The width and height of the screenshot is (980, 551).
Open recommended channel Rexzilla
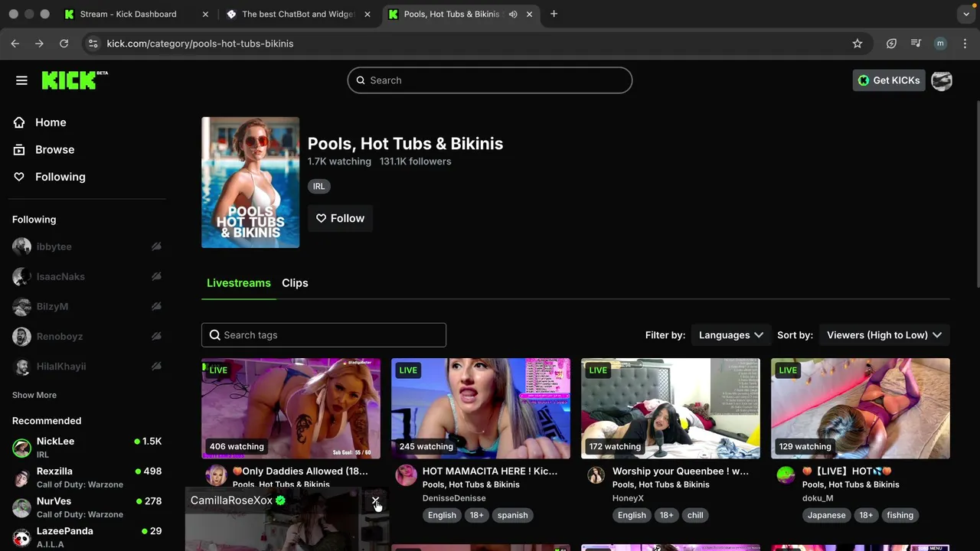click(x=87, y=477)
